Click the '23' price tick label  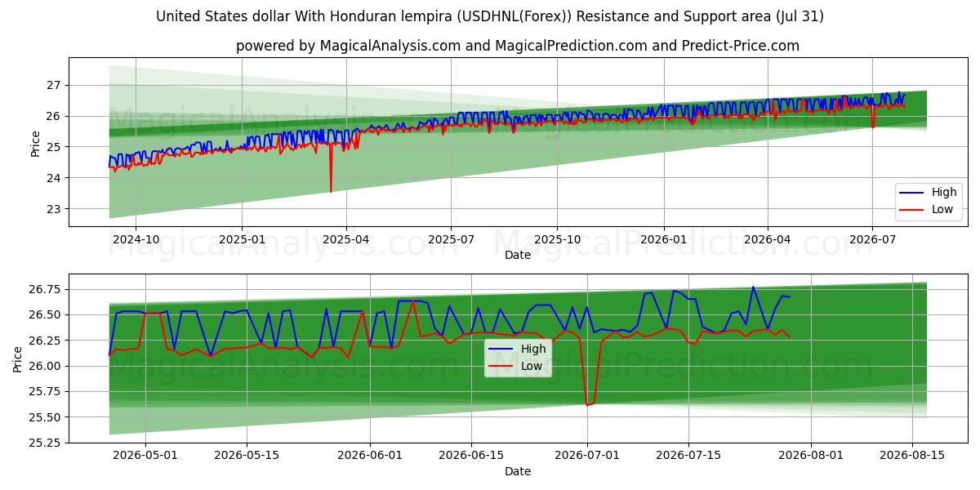[54, 209]
